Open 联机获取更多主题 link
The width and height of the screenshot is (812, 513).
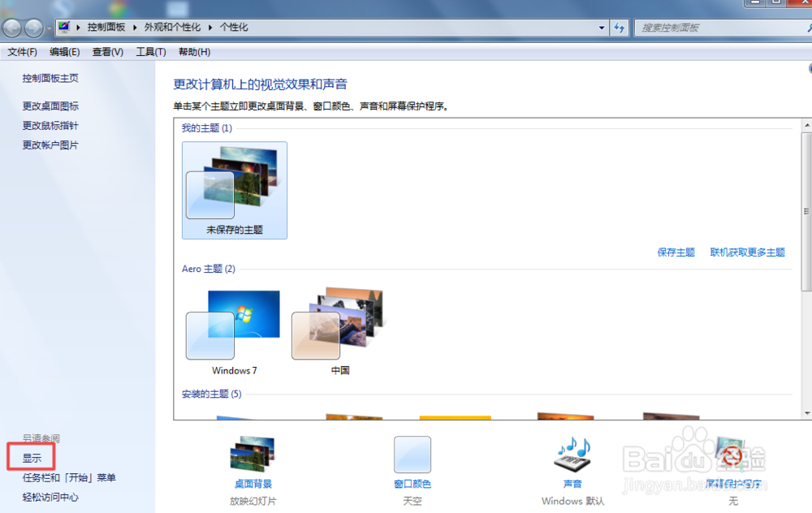[748, 252]
